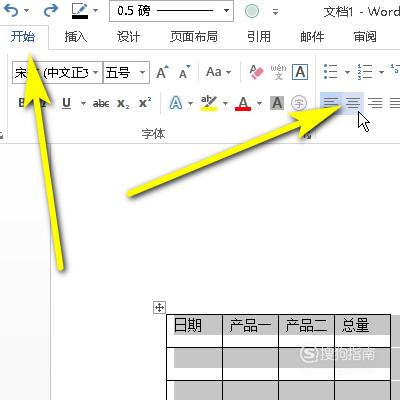Screen dimensions: 400x400
Task: Redo the last action
Action: (x=51, y=11)
